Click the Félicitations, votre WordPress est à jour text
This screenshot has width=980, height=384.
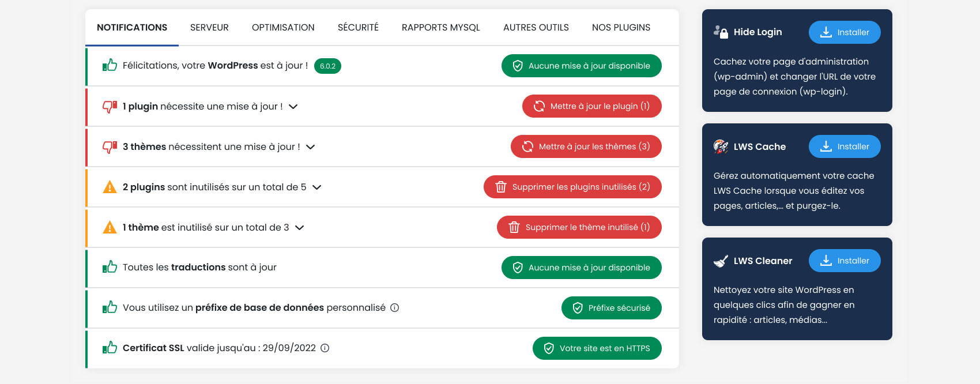(x=215, y=66)
